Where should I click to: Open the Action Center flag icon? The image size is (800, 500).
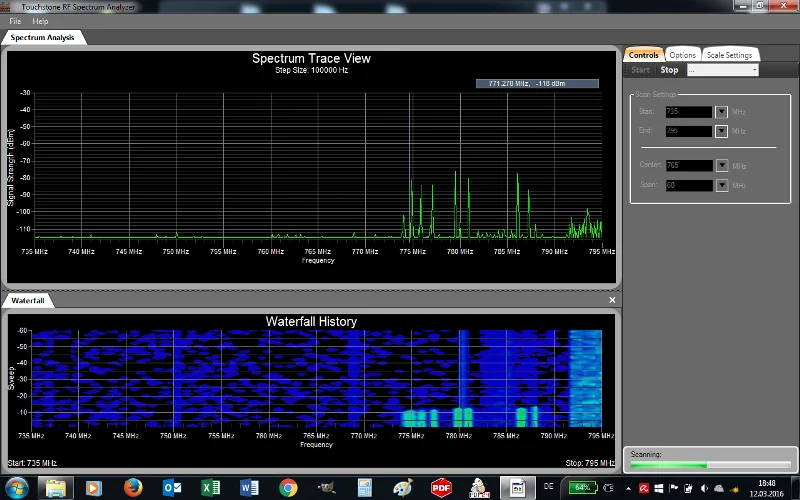coord(673,488)
